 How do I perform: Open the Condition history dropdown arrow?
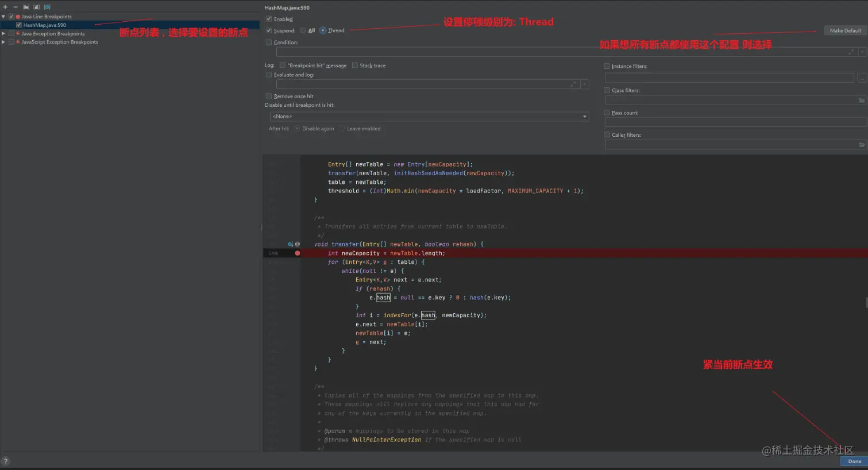[862, 52]
